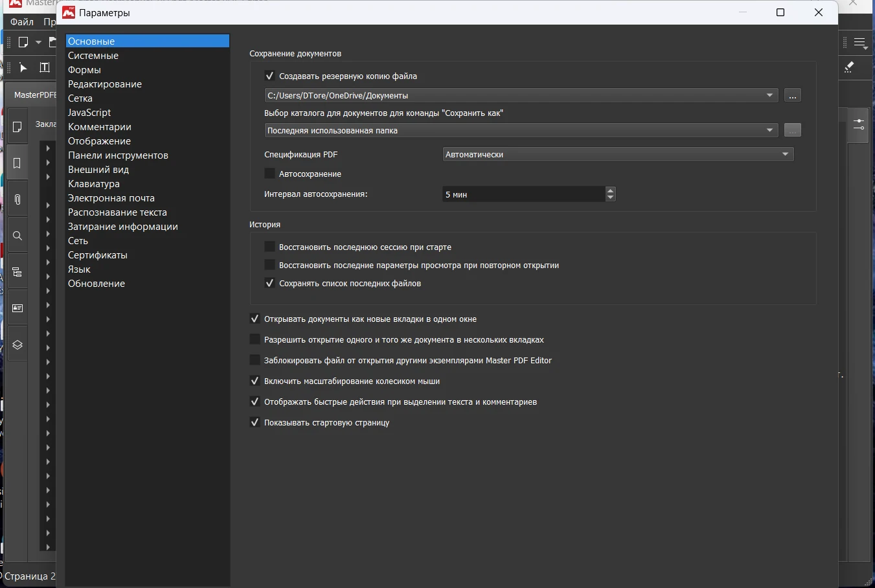This screenshot has height=588, width=875.
Task: Click the browse button for backup folder
Action: (x=792, y=96)
